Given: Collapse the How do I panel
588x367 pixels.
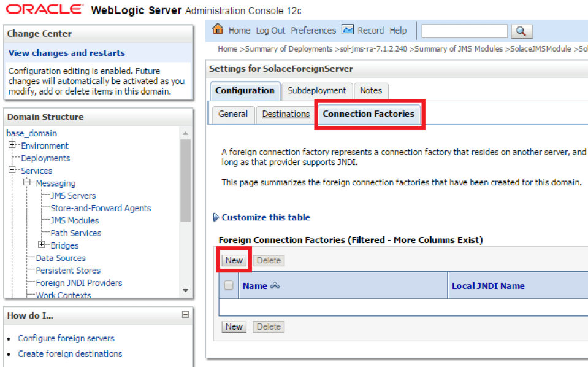Looking at the screenshot, I should (185, 315).
